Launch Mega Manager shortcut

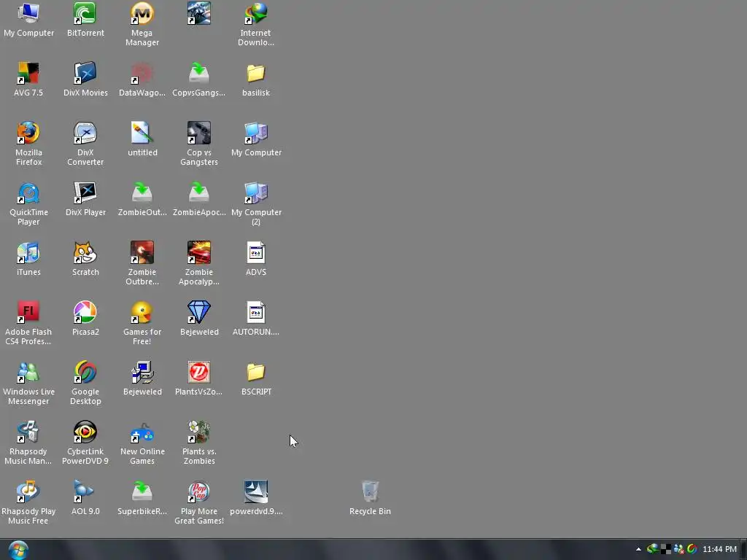(142, 24)
